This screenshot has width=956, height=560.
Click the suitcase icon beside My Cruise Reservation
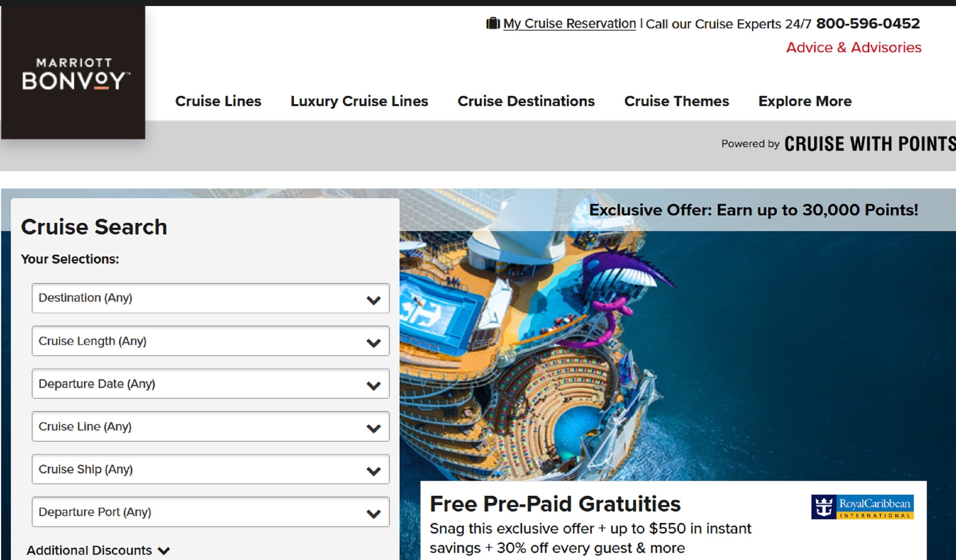[493, 24]
